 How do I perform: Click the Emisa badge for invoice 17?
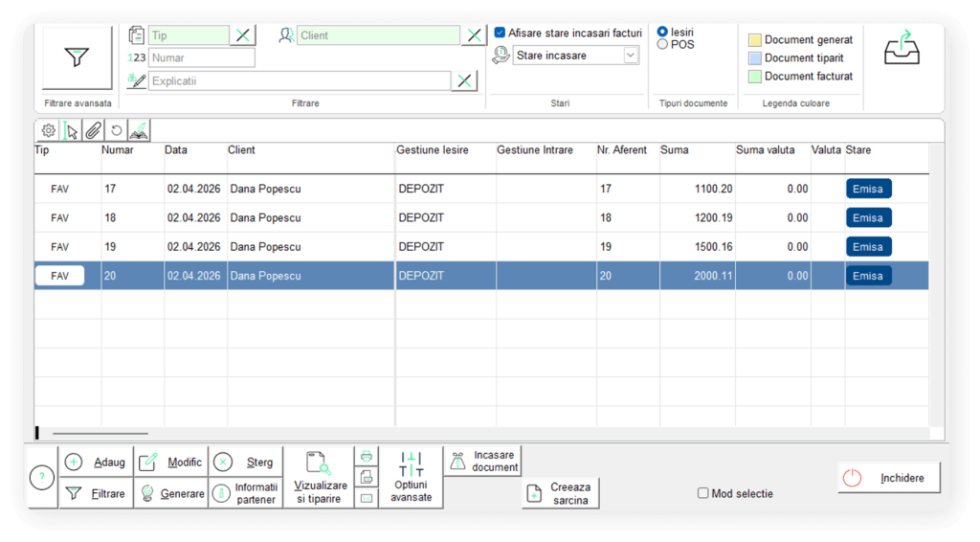(868, 189)
